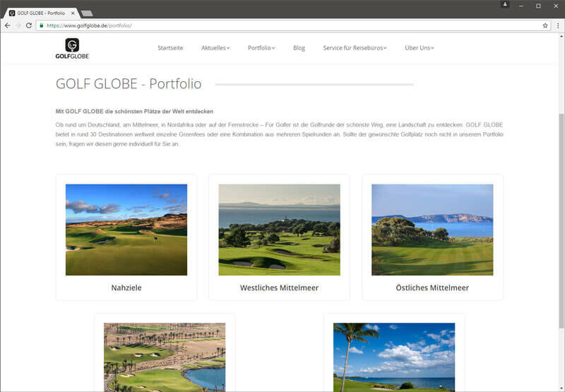Open the desert palm golf course image
The image size is (565, 392).
coord(165,357)
